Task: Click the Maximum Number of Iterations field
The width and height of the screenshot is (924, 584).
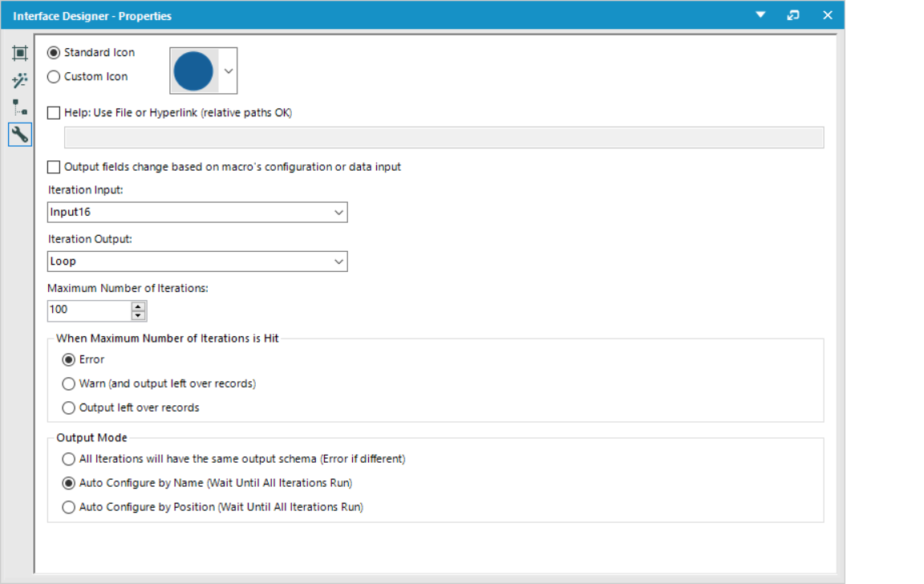Action: 88,310
